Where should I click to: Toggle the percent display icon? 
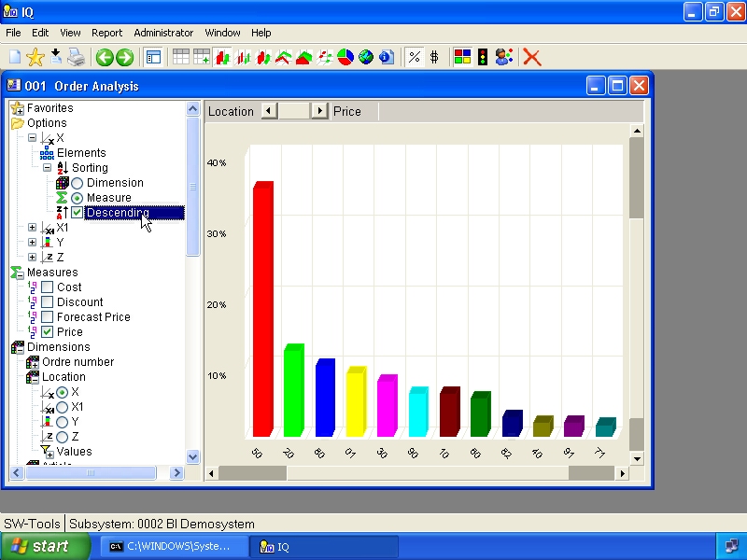click(x=414, y=57)
